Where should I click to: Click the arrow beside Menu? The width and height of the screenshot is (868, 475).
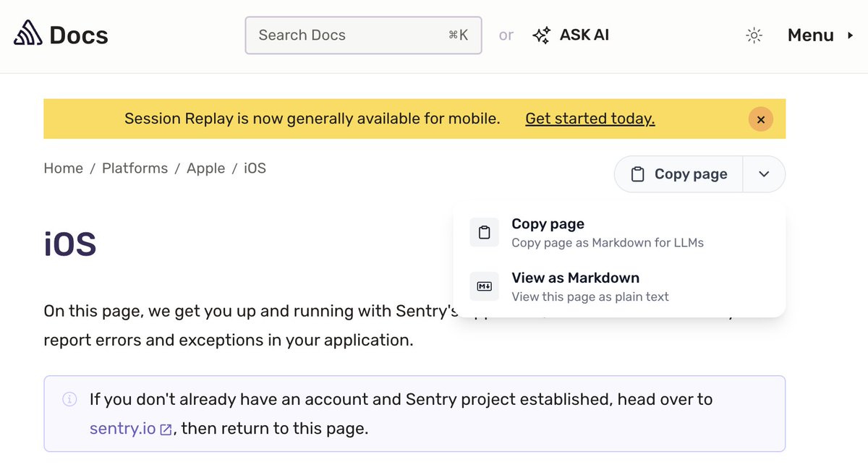[x=850, y=35]
